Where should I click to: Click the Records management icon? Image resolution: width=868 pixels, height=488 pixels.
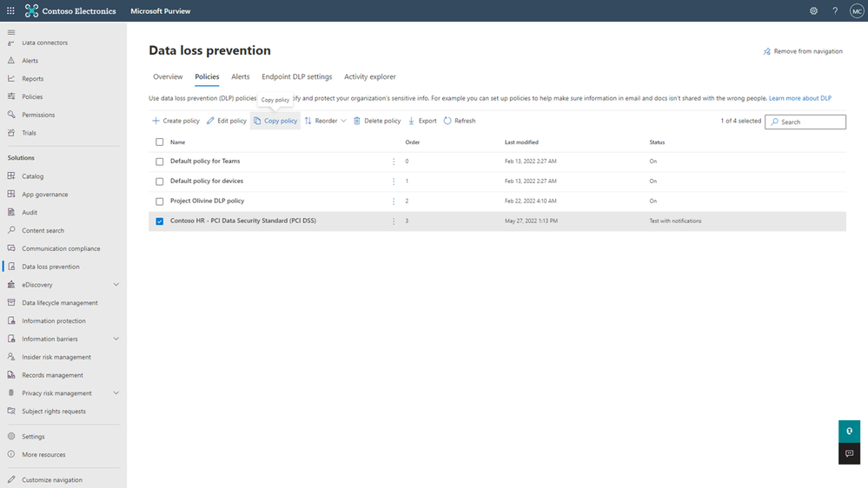click(x=11, y=374)
